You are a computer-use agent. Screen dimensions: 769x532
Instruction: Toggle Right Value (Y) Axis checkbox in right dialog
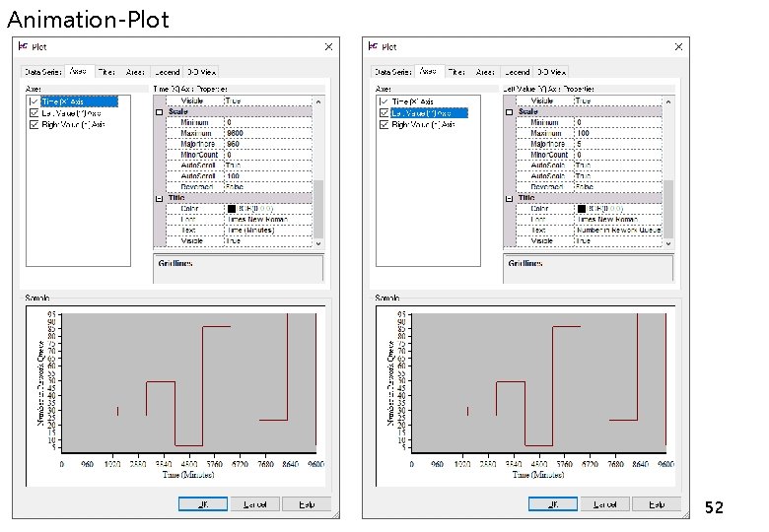click(384, 124)
